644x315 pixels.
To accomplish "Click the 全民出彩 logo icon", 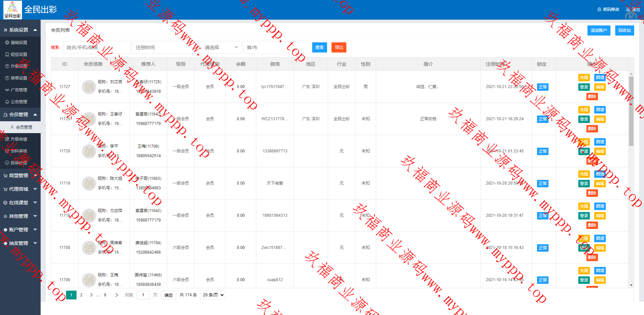I will (13, 10).
